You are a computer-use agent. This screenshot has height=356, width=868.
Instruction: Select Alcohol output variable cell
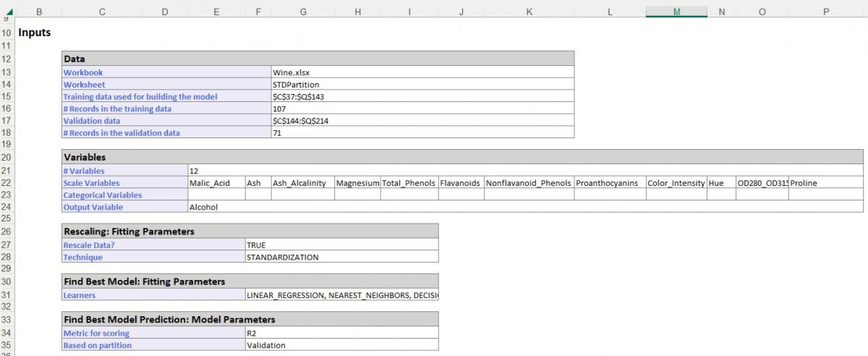(216, 207)
